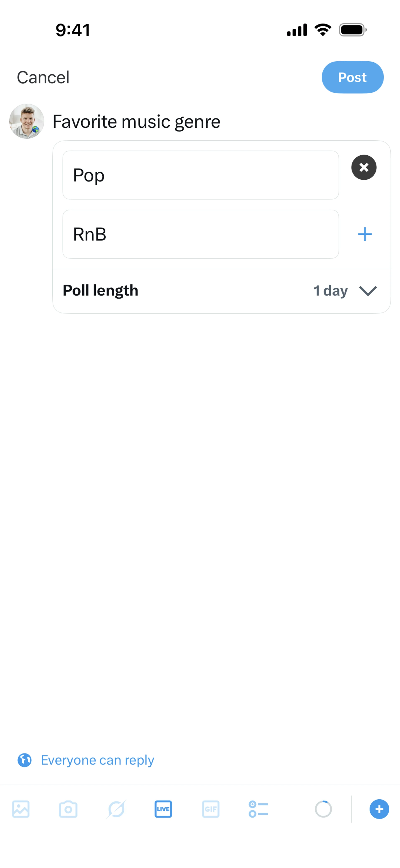Add another poll choice
Viewport: 400px width, 868px height.
coord(365,234)
